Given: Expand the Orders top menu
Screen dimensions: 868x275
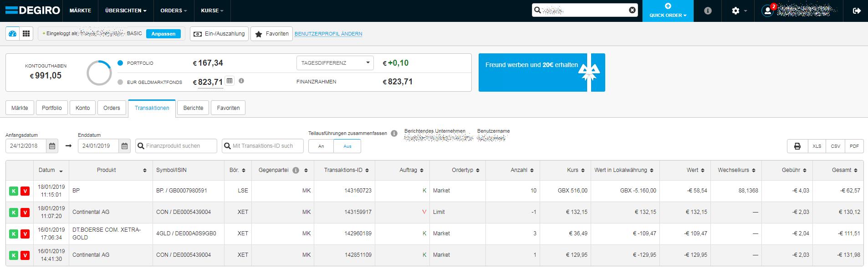Looking at the screenshot, I should pos(174,10).
